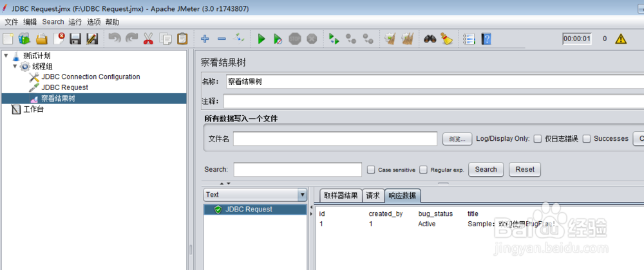This screenshot has width=644, height=270.
Task: Reset search with the brush icon
Action: tap(446, 39)
